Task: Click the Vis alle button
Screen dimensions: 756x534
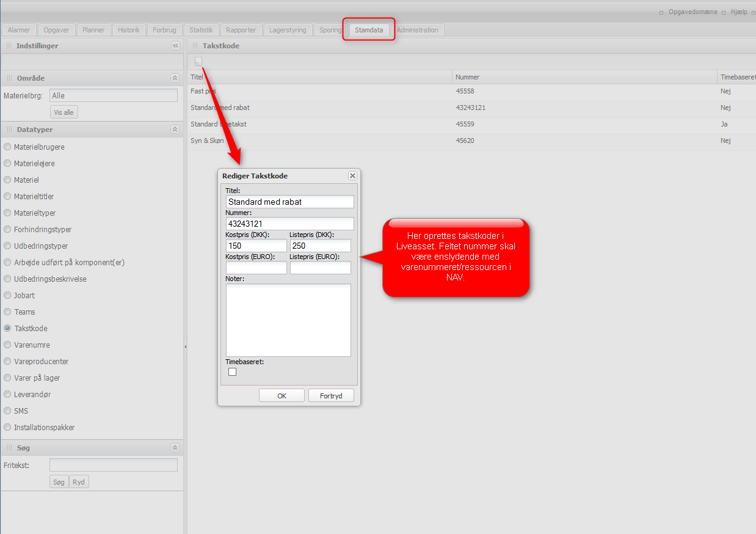Action: pyautogui.click(x=64, y=112)
